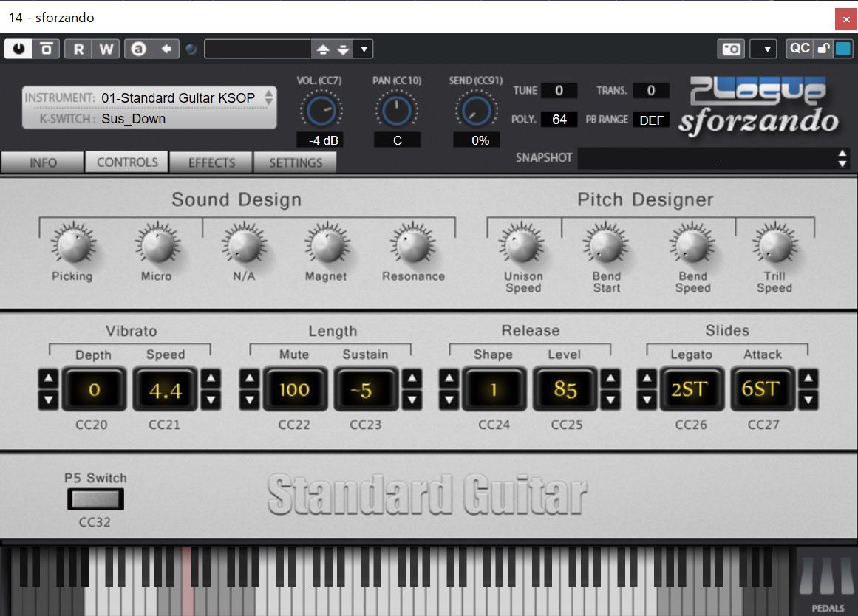858x616 pixels.
Task: Click the Release Level display 85
Action: pos(565,389)
